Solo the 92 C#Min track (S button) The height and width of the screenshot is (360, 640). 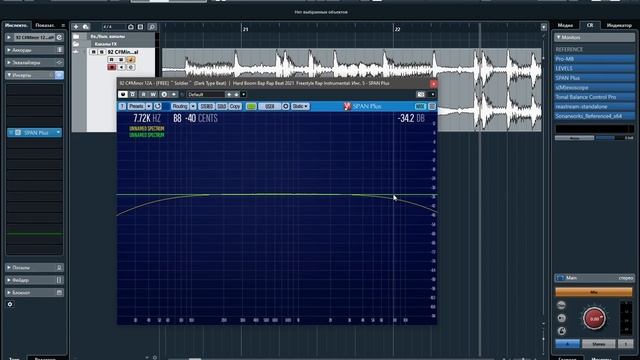coord(102,52)
